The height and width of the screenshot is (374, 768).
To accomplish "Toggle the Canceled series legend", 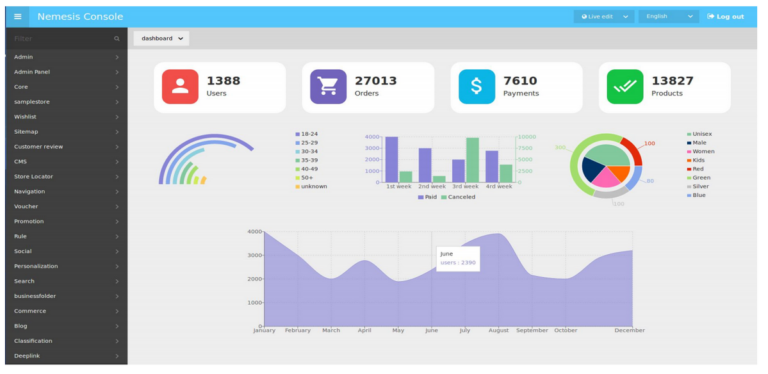I will pyautogui.click(x=458, y=197).
